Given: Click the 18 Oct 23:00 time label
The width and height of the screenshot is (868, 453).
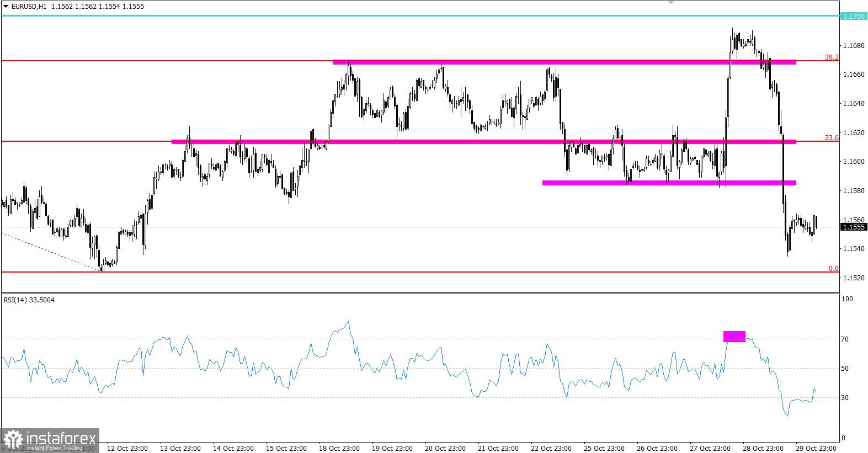Looking at the screenshot, I should point(339,448).
